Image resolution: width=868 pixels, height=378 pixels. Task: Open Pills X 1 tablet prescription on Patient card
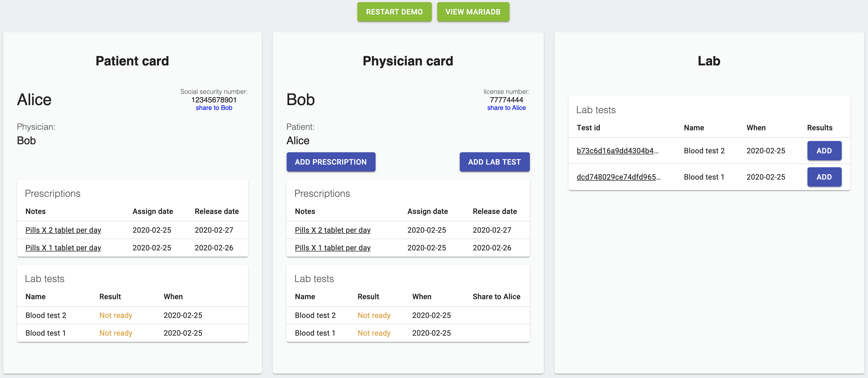pos(63,248)
